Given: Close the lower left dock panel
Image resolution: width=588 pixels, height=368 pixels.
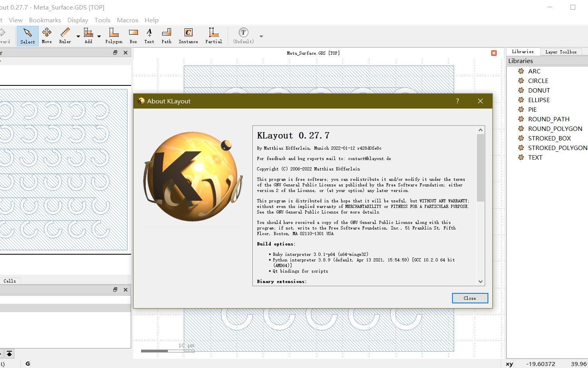Looking at the screenshot, I should click(126, 290).
